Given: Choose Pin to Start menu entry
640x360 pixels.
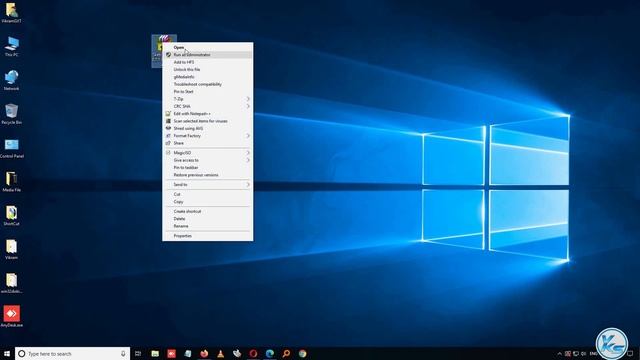Looking at the screenshot, I should coord(208,91).
